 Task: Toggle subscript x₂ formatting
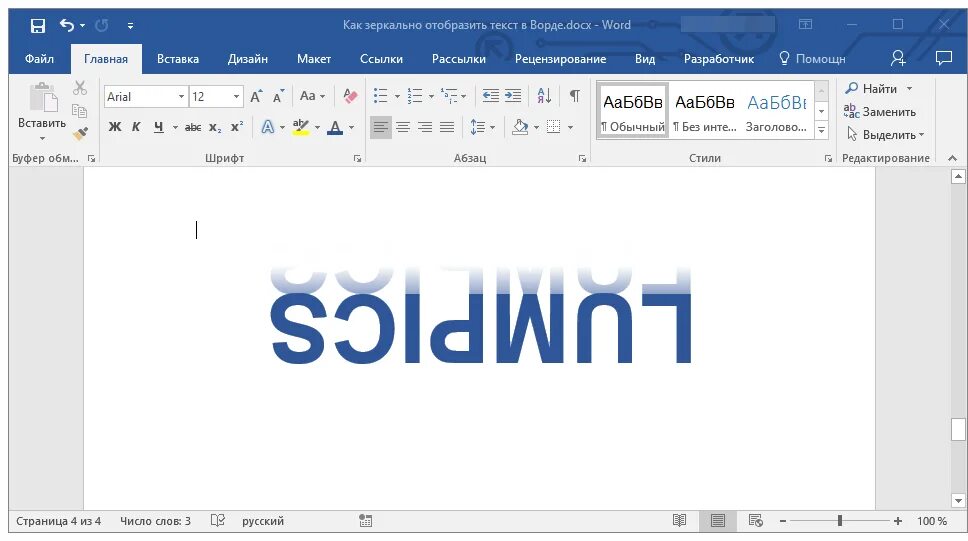coord(215,127)
